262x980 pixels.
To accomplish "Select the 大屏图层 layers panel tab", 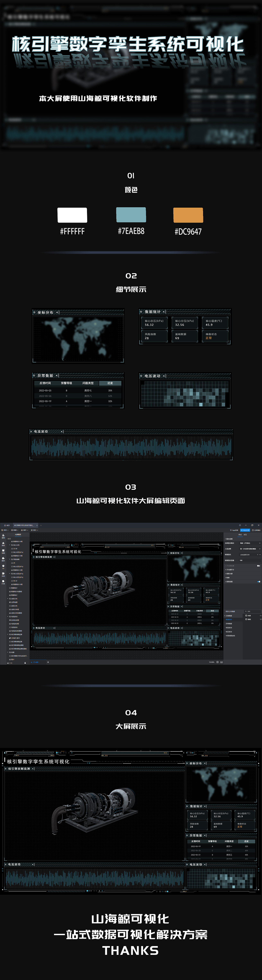I will coord(18,535).
